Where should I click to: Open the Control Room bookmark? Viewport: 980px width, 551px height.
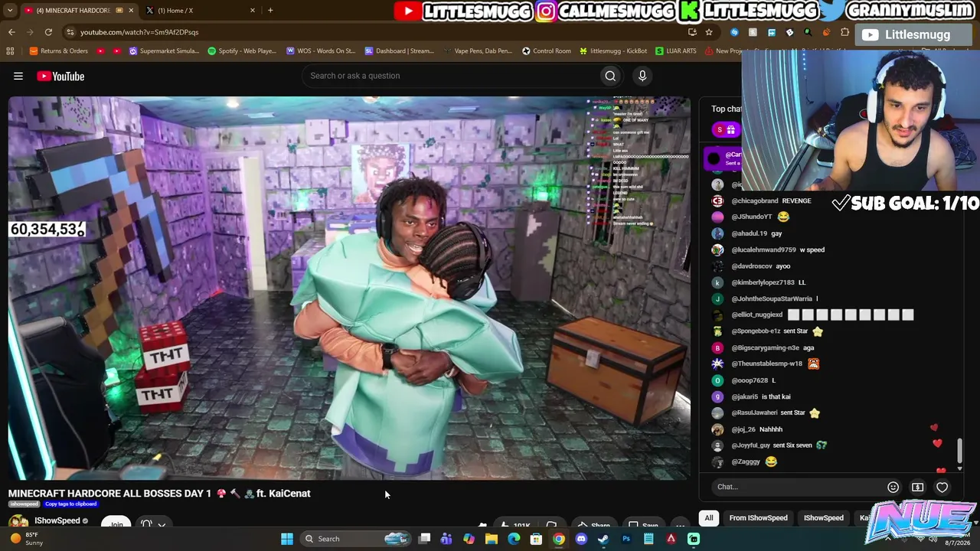coord(547,51)
